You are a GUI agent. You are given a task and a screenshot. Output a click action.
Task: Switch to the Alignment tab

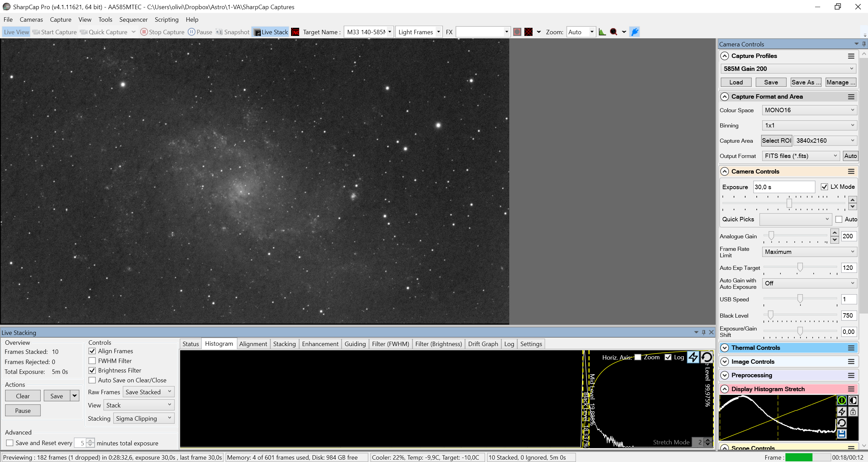(253, 344)
